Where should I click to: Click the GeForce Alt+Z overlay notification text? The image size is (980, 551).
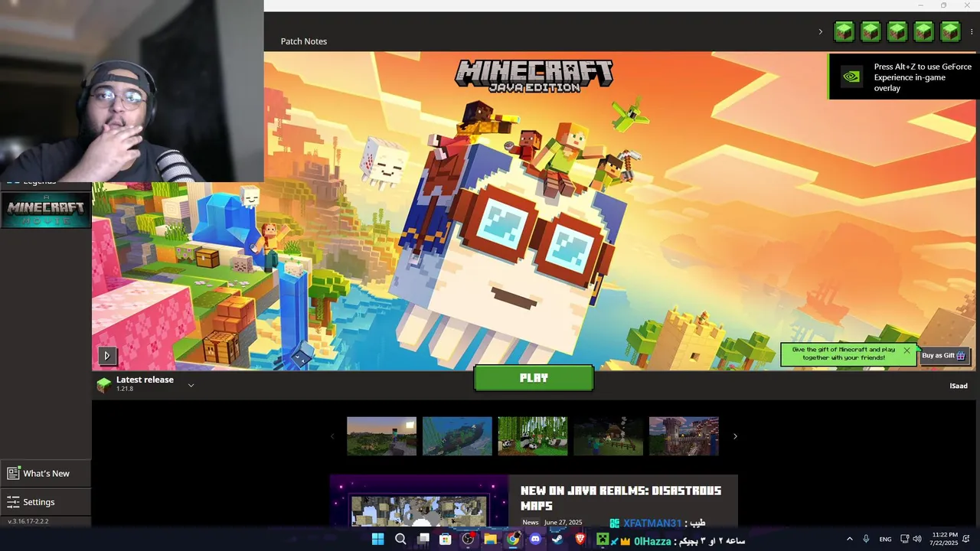tap(923, 77)
